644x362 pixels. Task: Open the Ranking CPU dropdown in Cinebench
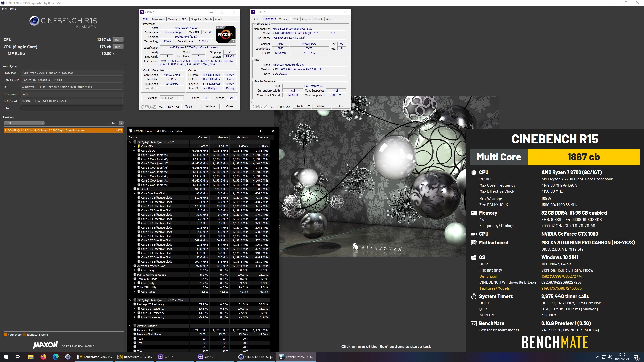24,123
